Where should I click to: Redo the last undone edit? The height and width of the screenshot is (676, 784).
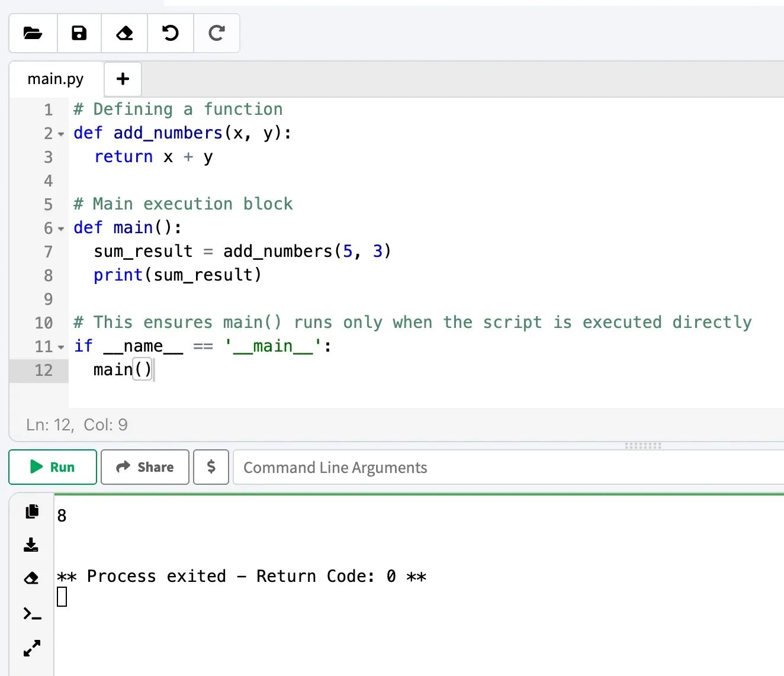click(217, 33)
